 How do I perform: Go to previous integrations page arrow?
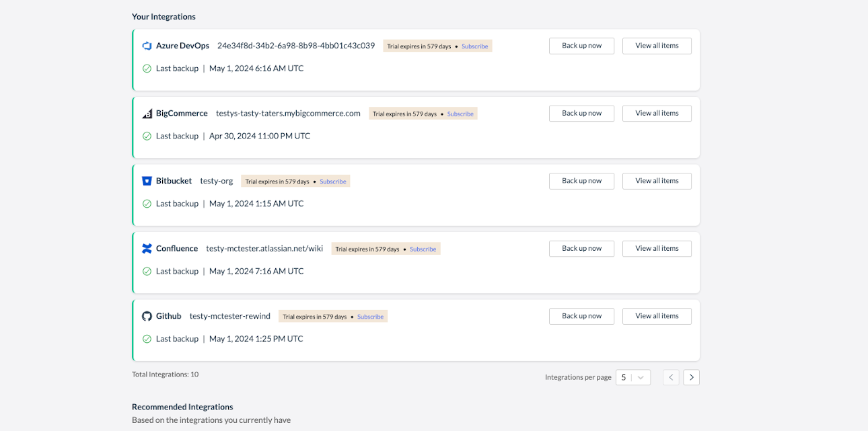coord(671,377)
